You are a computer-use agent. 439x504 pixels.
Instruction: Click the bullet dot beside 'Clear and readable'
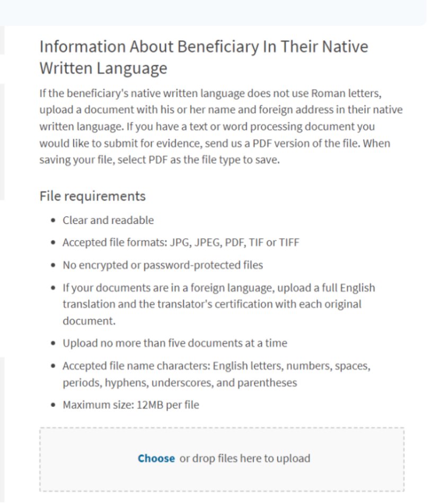52,220
